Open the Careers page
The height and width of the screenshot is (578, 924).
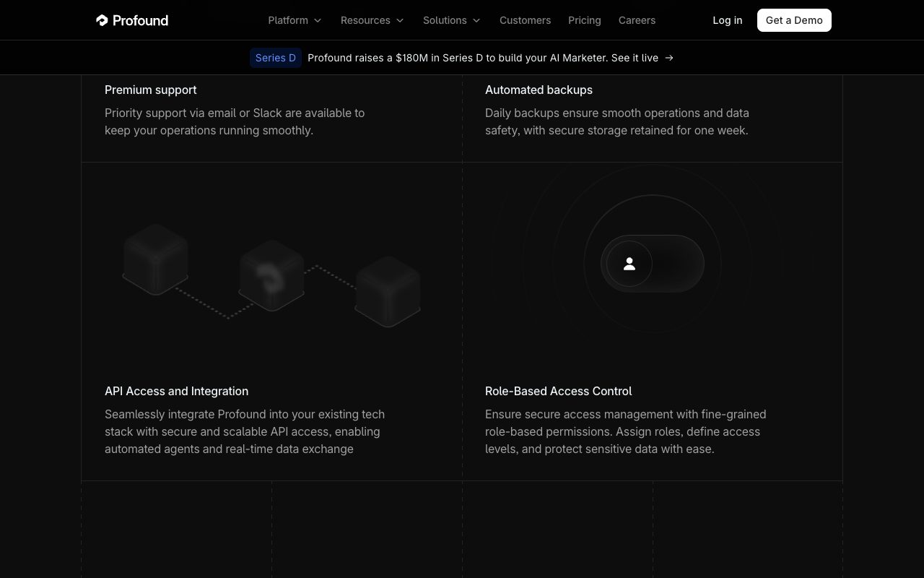pos(637,20)
